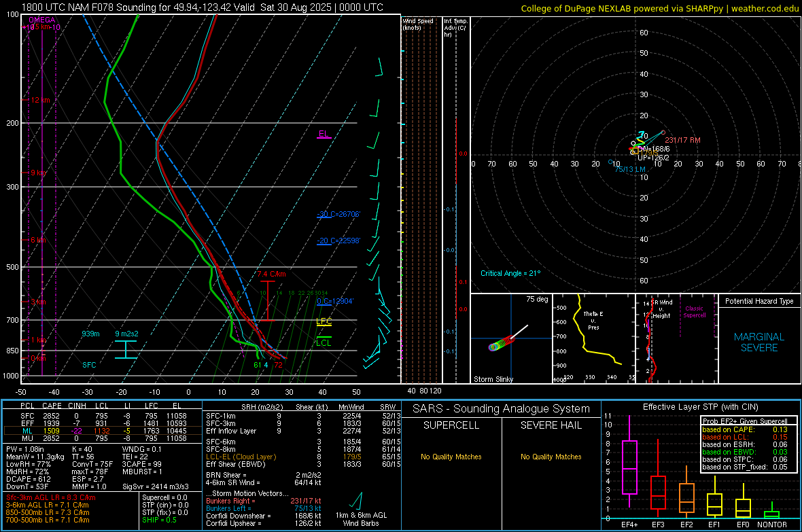Click the EFF parcel CAPE value 1939
This screenshot has width=802, height=532.
pos(51,423)
